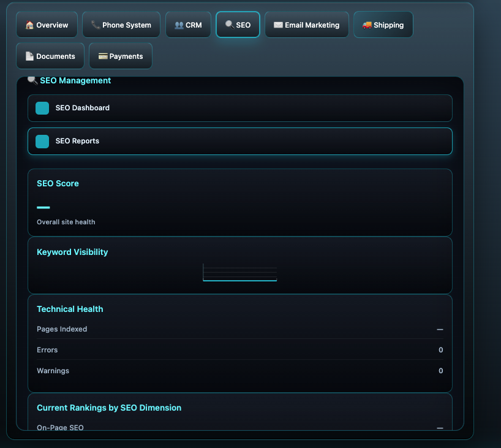The height and width of the screenshot is (448, 501).
Task: Toggle the teal square beside SEO Reports
Action: 42,142
